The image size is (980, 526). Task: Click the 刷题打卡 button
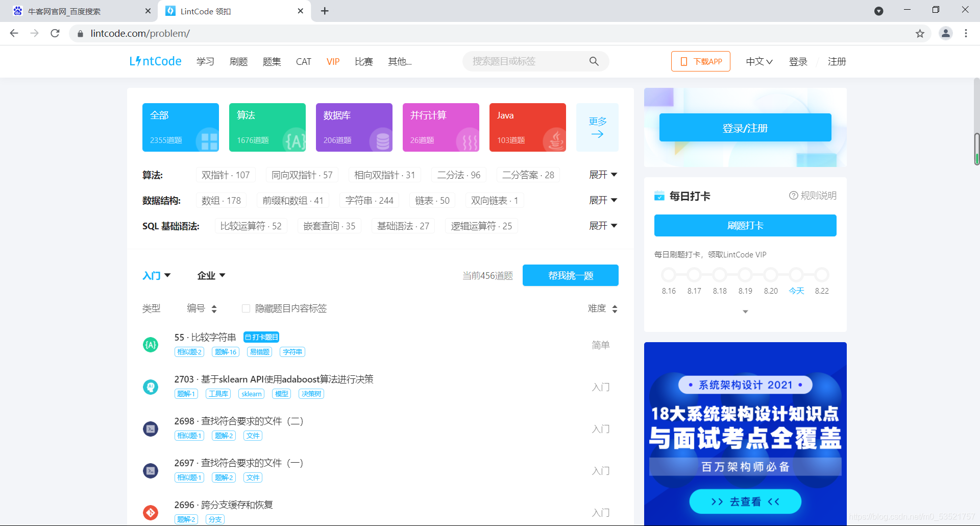pyautogui.click(x=745, y=225)
